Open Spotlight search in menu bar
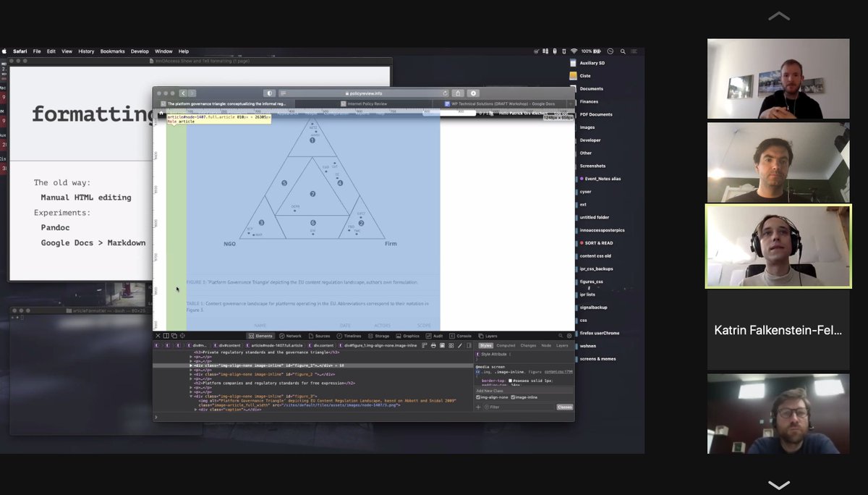 point(623,51)
